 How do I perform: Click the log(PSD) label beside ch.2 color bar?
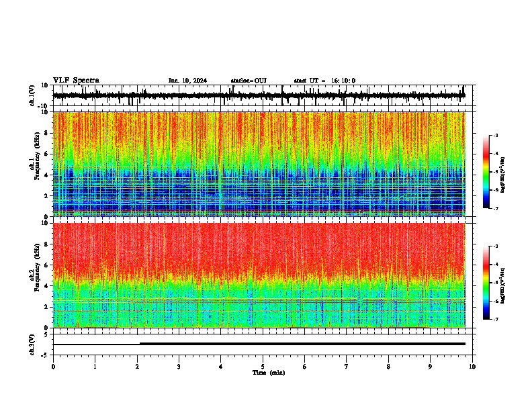(x=503, y=285)
